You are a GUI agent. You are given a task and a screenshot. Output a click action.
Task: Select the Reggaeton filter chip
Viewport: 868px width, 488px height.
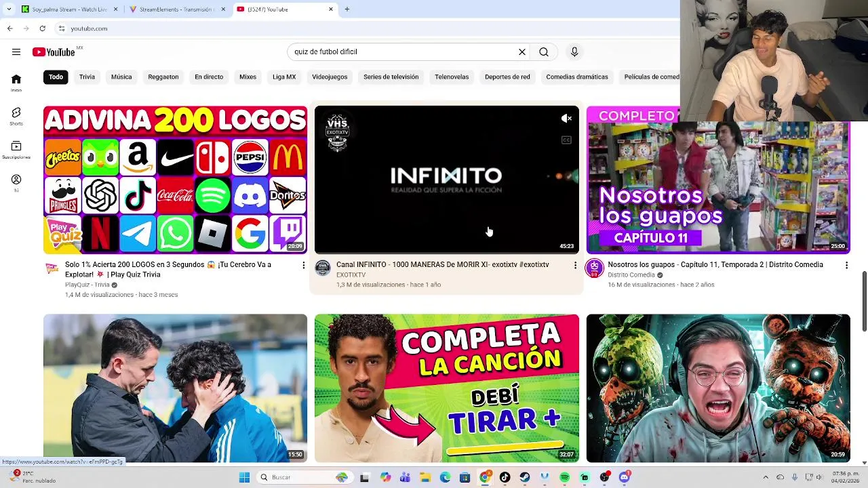163,77
